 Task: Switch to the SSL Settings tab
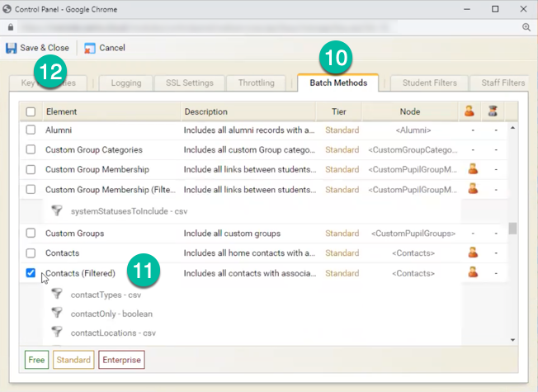(x=188, y=83)
